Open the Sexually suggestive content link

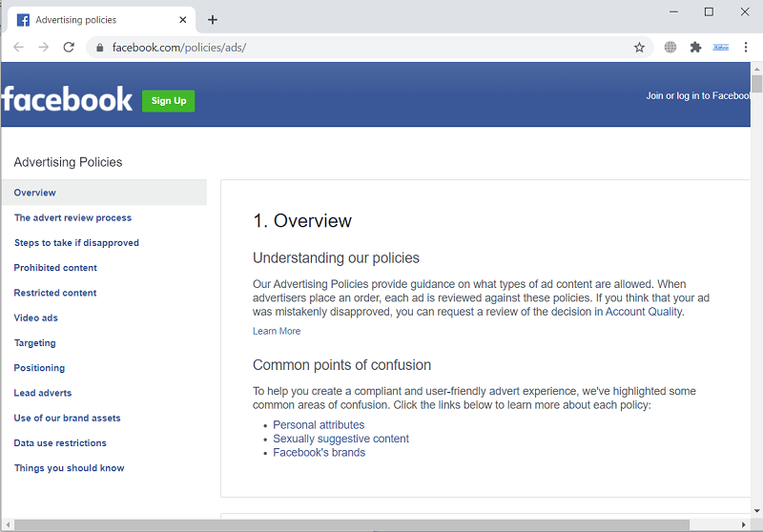click(340, 439)
